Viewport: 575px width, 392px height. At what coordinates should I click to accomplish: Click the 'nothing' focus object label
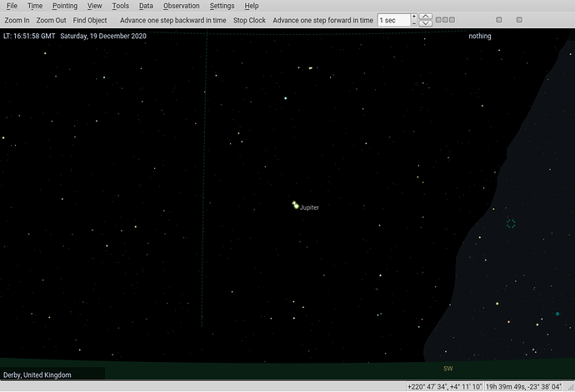(x=480, y=36)
